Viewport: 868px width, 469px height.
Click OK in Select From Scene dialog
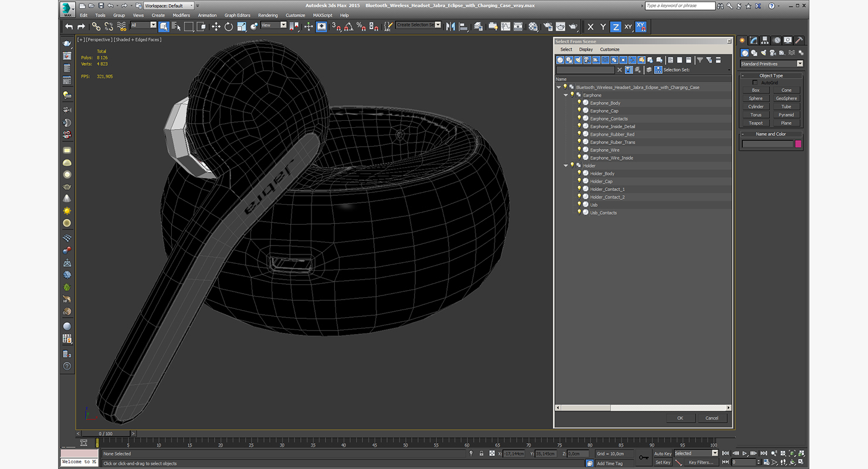click(x=680, y=418)
